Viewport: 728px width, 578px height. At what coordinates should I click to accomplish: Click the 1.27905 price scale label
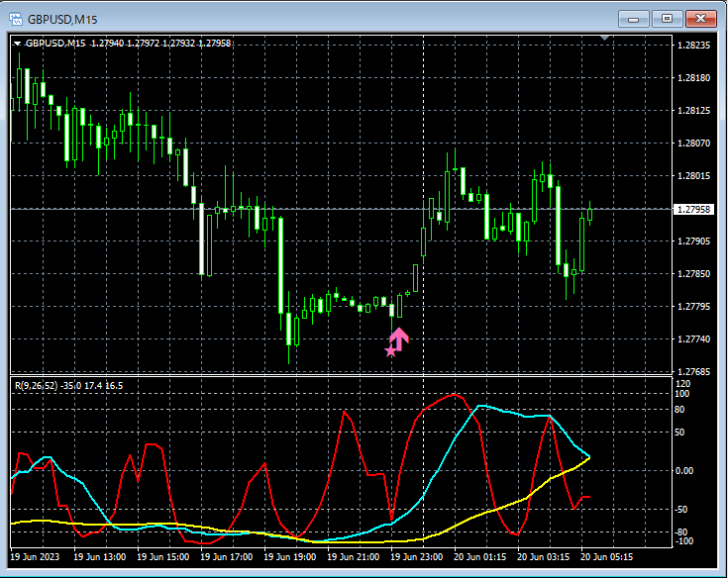point(693,241)
